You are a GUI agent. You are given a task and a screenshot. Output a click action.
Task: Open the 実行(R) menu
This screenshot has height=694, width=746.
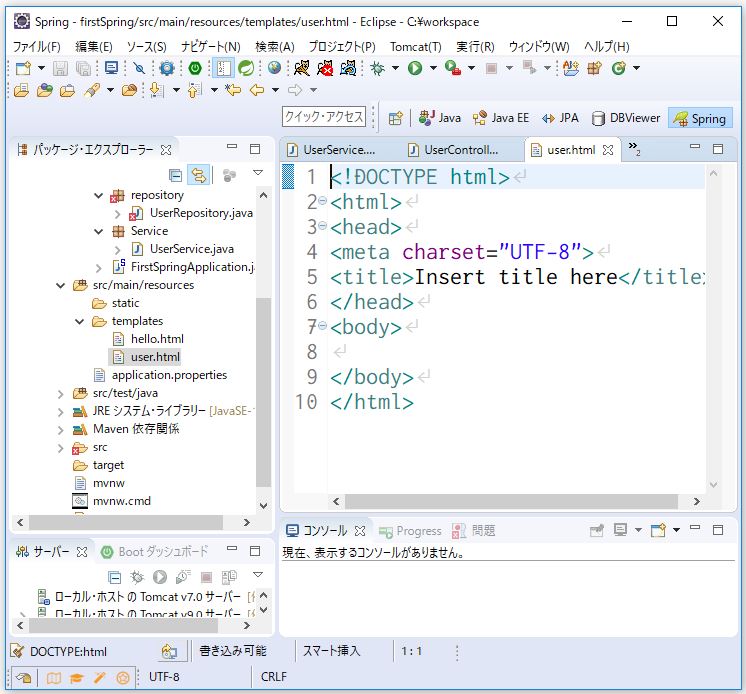pos(475,47)
